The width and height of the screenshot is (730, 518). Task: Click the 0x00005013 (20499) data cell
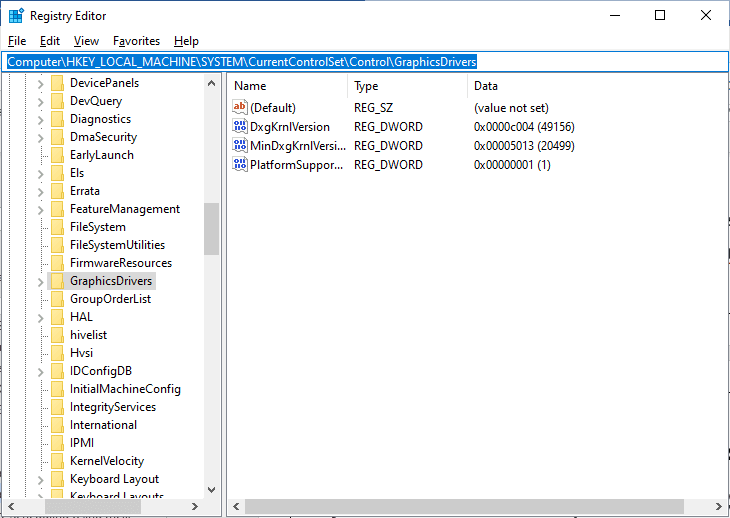point(524,146)
